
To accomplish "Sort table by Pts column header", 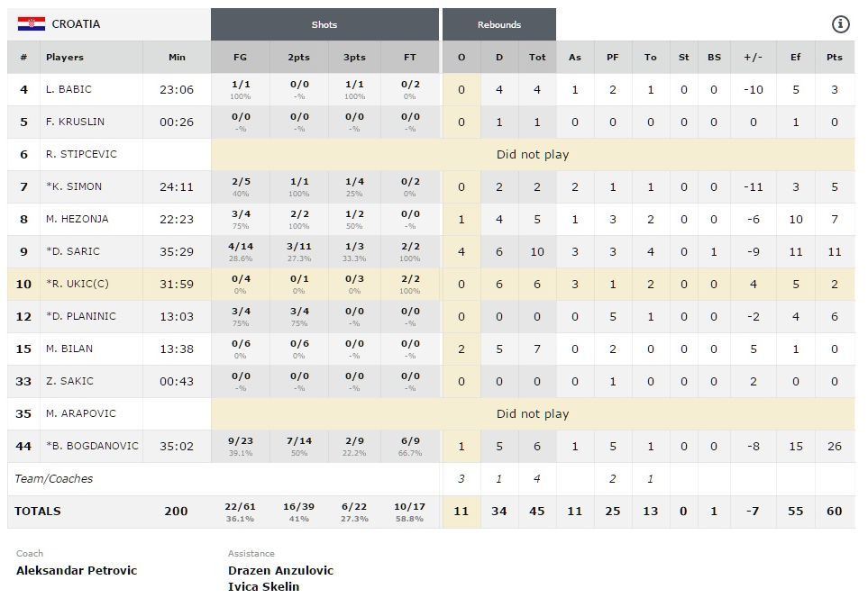I will pyautogui.click(x=834, y=58).
